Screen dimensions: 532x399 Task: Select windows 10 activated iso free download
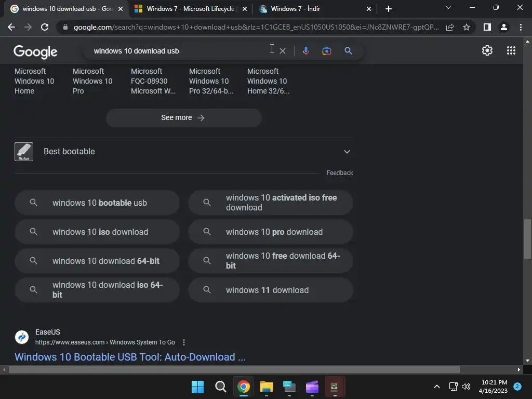270,203
